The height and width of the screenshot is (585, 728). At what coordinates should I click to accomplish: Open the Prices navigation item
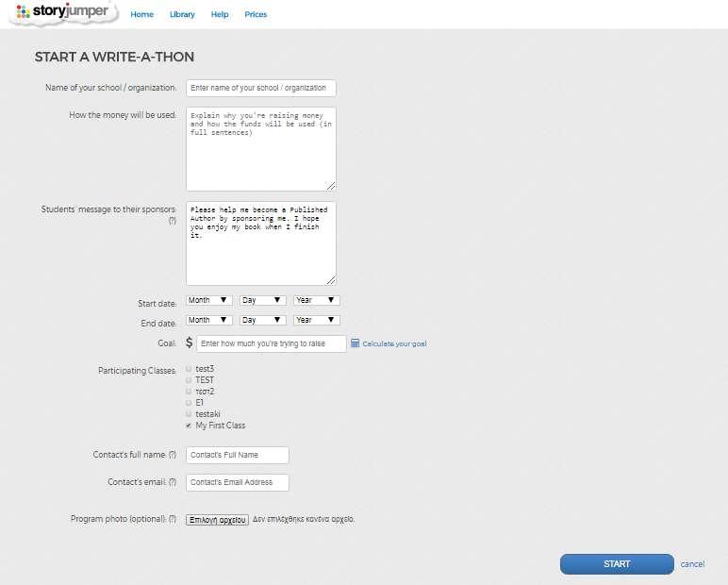pyautogui.click(x=256, y=14)
